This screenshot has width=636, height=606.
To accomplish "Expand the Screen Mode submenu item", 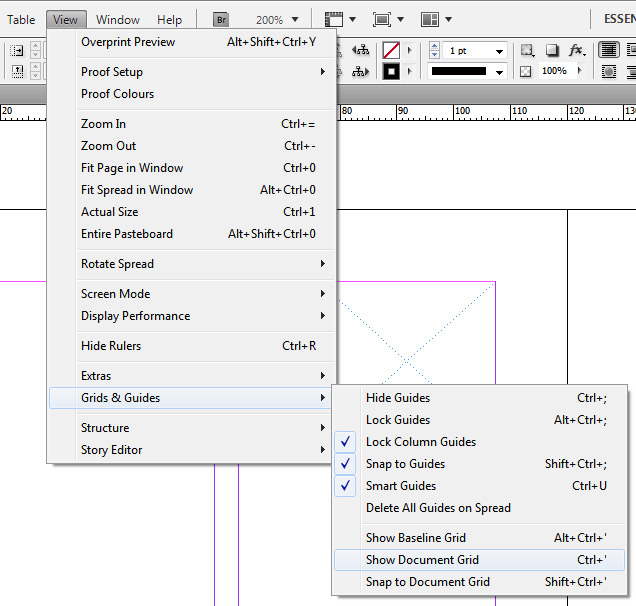I will pyautogui.click(x=191, y=294).
